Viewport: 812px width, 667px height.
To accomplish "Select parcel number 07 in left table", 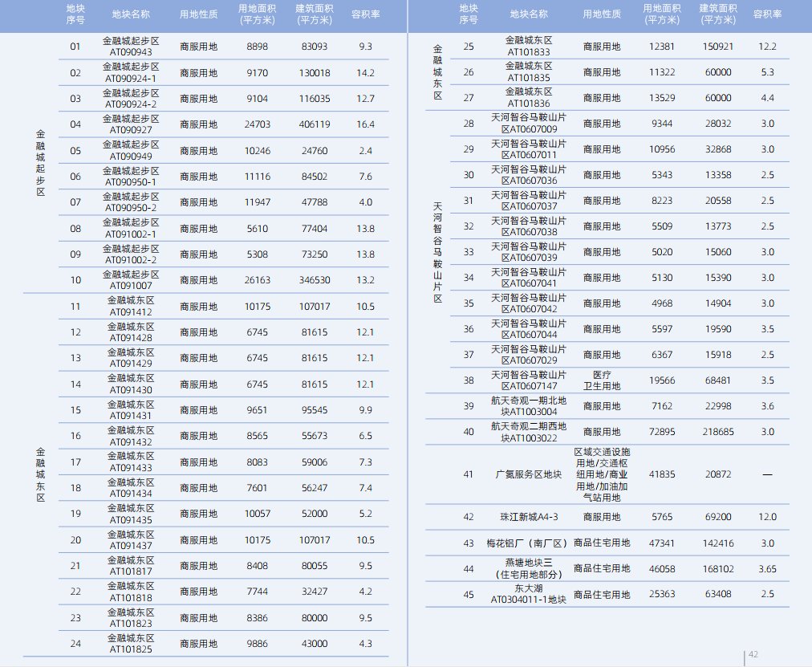I will 75,202.
